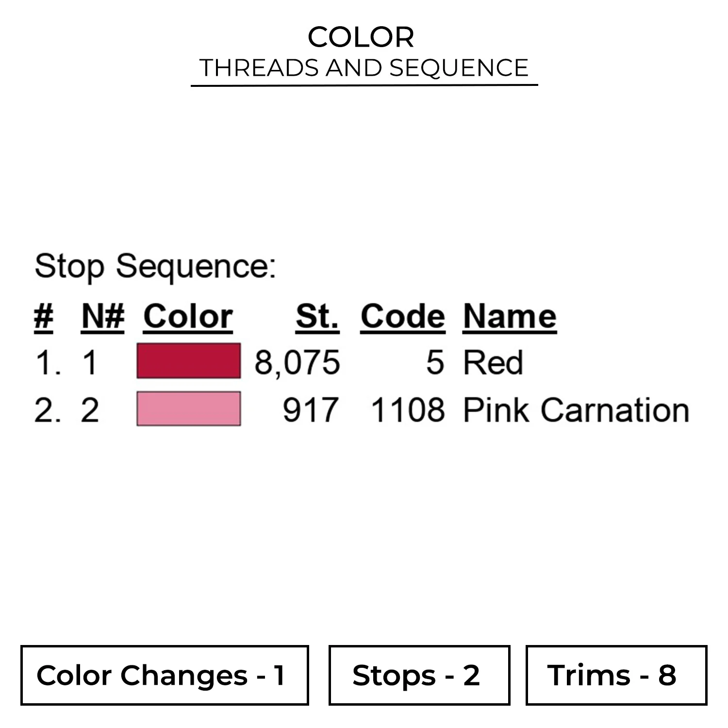Viewport: 728px width, 728px height.
Task: Click the red thread color swatch
Action: [188, 361]
